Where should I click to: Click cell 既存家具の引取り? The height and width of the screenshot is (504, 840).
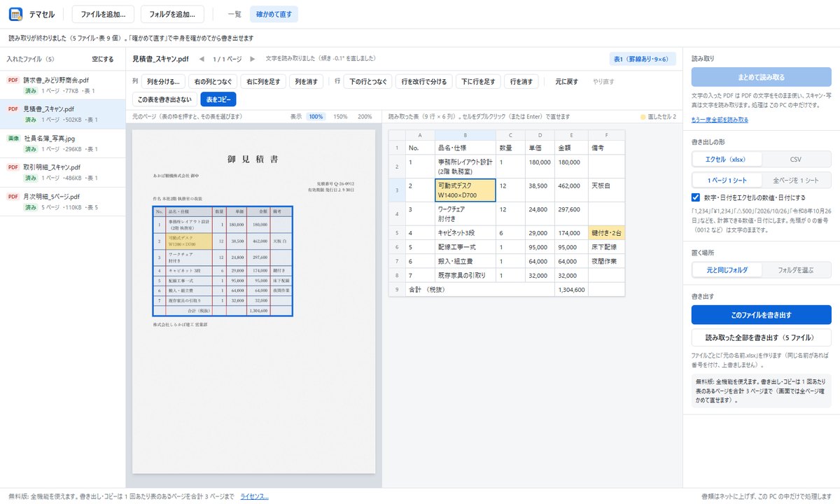click(x=465, y=275)
